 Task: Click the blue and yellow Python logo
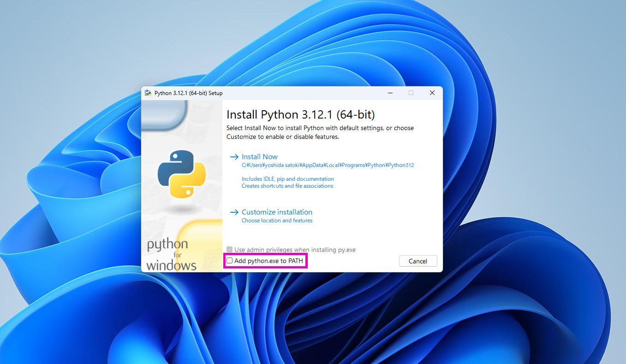[182, 174]
